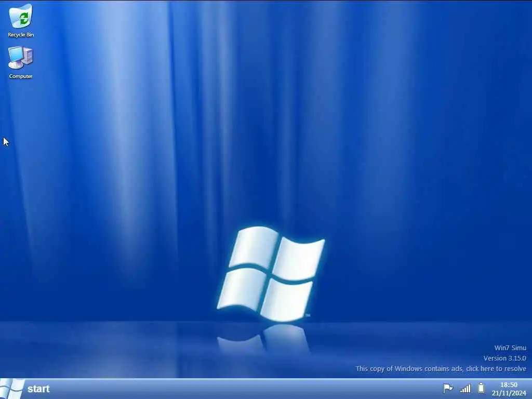Select the Recycle Bin desktop icon
532x399 pixels.
(21, 20)
